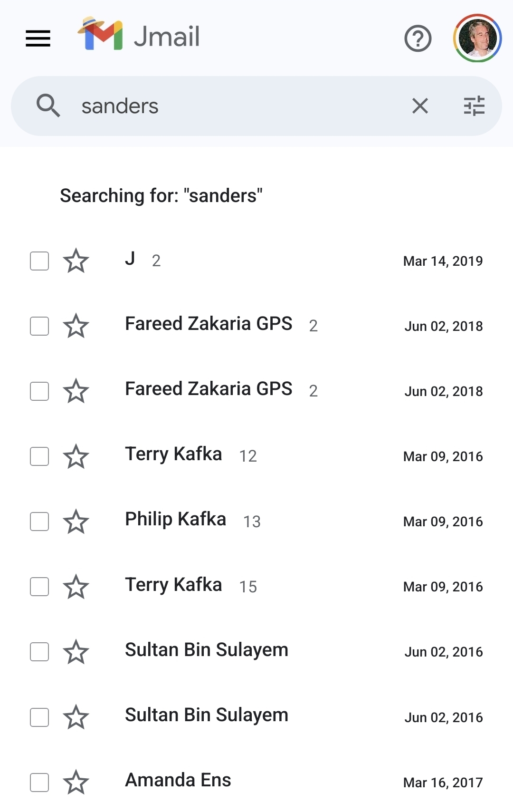Image resolution: width=513 pixels, height=812 pixels.
Task: Star the first Fareed Zakaria GPS email
Action: point(76,326)
